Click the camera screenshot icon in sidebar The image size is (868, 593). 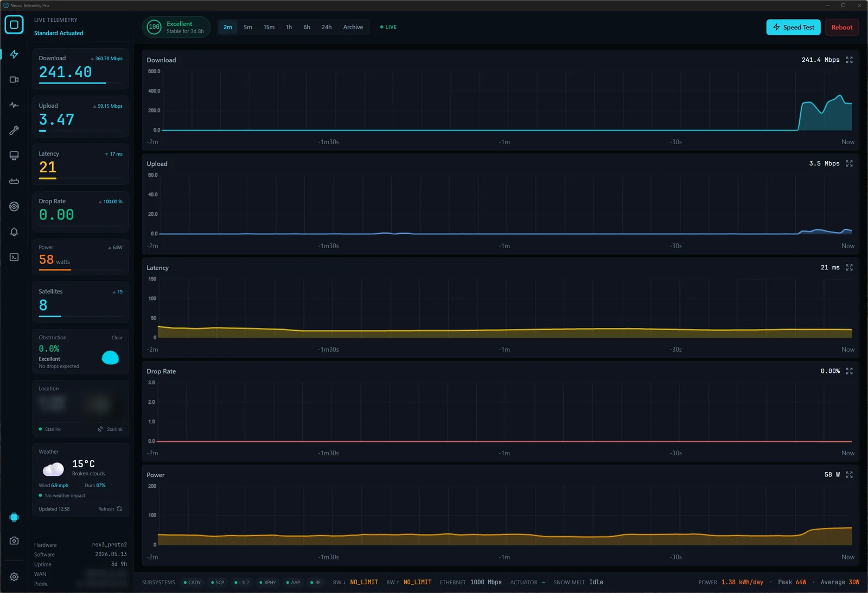coord(14,540)
